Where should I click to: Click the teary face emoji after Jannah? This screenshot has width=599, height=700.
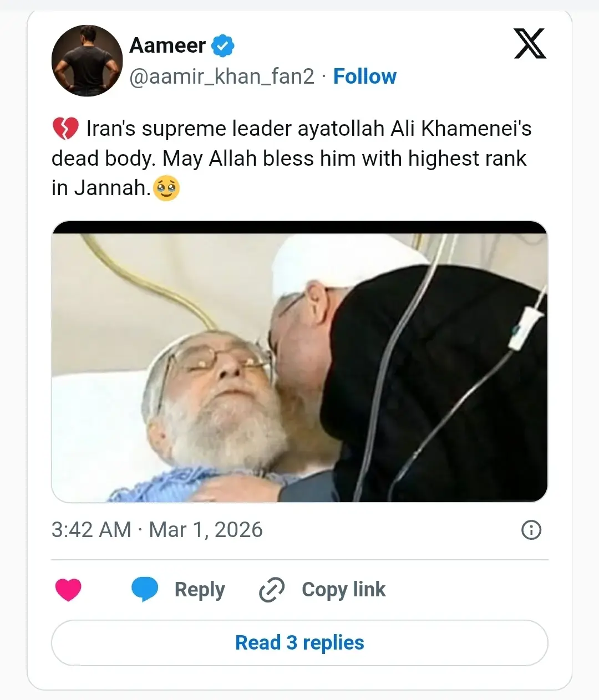pyautogui.click(x=166, y=188)
